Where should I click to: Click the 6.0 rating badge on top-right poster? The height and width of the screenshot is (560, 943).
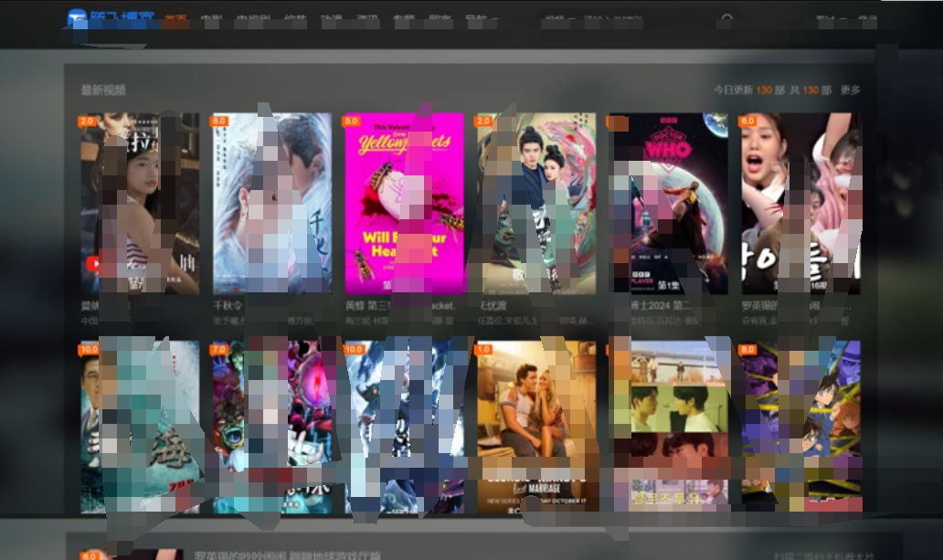pyautogui.click(x=748, y=121)
